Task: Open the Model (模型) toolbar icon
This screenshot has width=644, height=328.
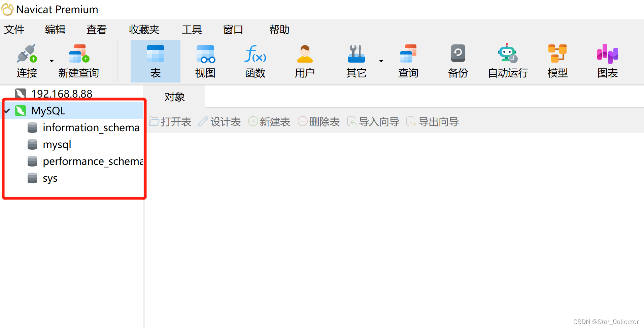Action: [x=557, y=53]
